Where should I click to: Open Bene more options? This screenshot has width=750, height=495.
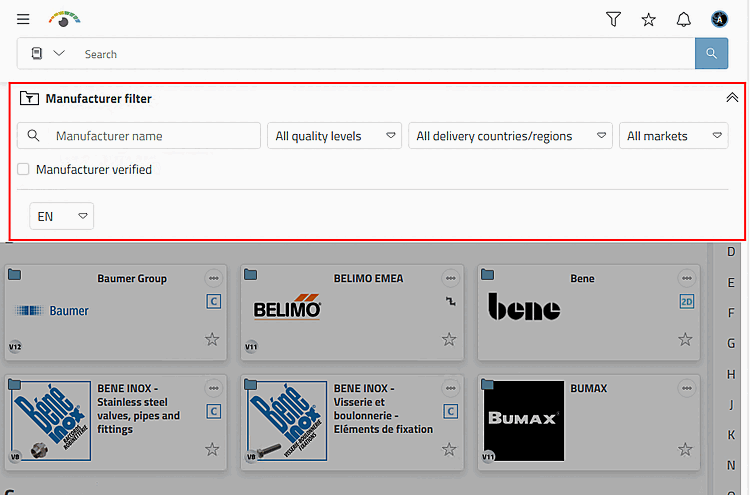click(687, 278)
